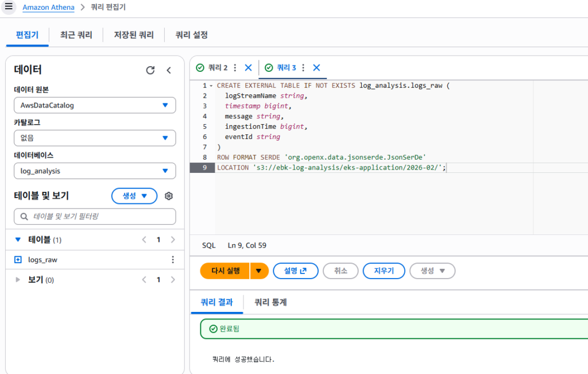Screen dimensions: 588x374
Task: Refresh the data panel
Action: pyautogui.click(x=150, y=70)
